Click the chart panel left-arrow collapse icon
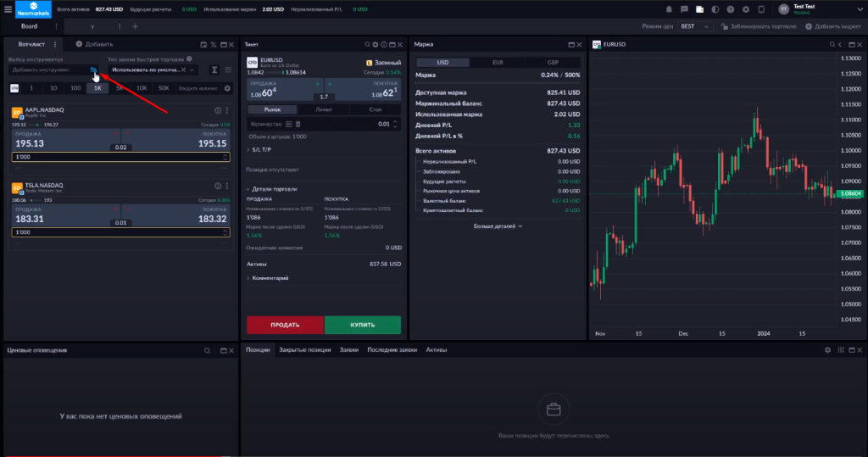Image resolution: width=868 pixels, height=457 pixels. pos(840,44)
